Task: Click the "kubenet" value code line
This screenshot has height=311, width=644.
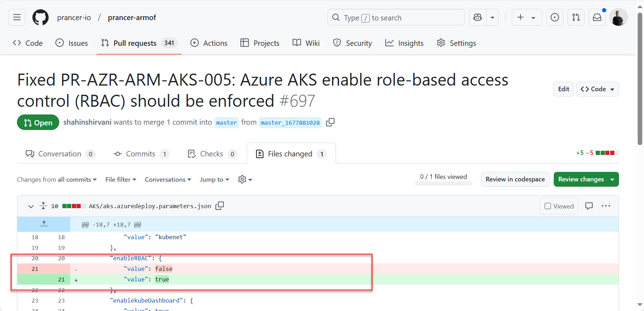Action: [x=318, y=237]
